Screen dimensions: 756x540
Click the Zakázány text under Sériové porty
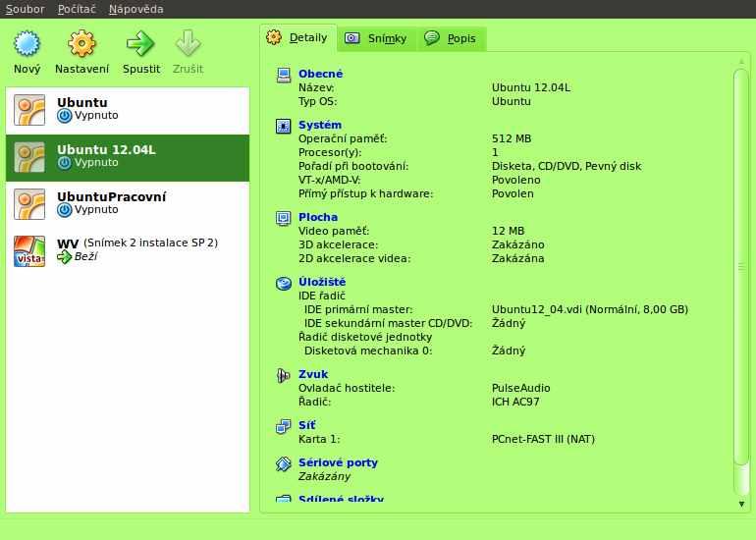click(x=324, y=476)
